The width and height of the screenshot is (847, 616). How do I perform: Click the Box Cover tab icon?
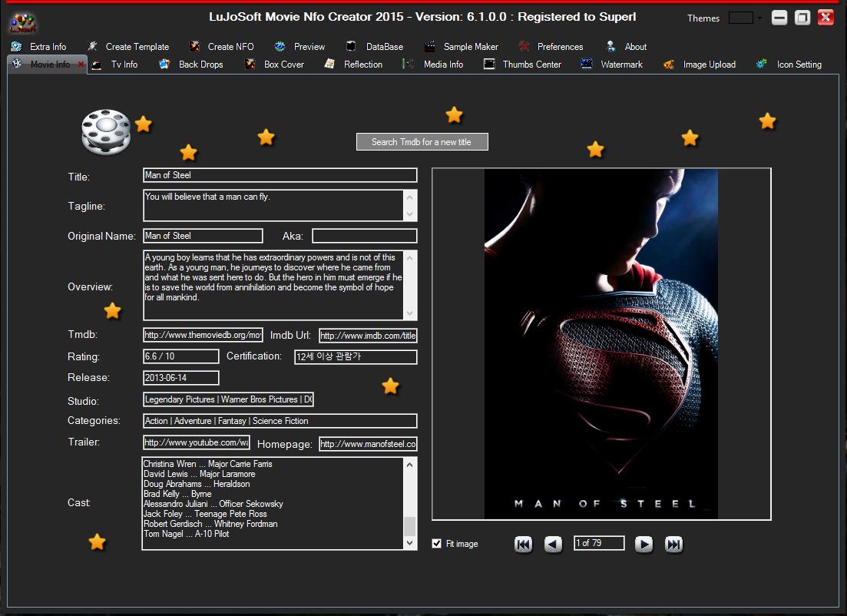(250, 65)
